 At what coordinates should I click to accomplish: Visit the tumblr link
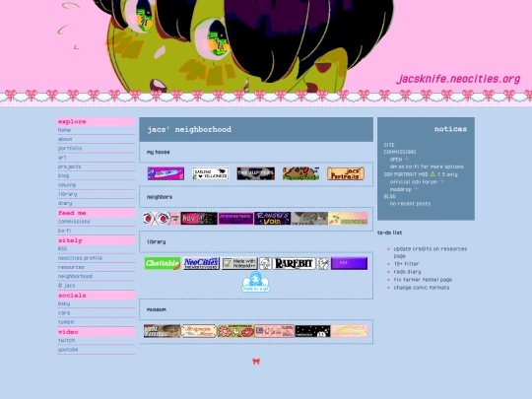66,322
